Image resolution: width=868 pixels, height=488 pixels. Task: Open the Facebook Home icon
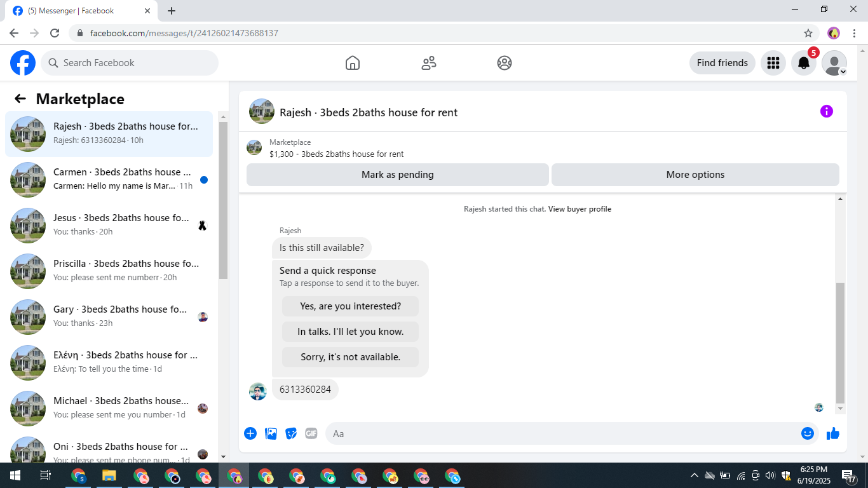pos(353,63)
